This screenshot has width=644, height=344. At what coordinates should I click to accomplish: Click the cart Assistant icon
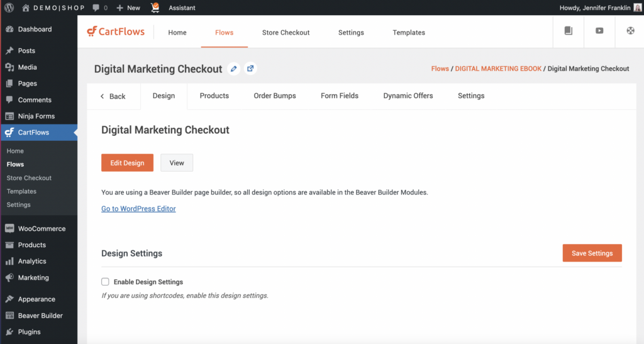155,8
